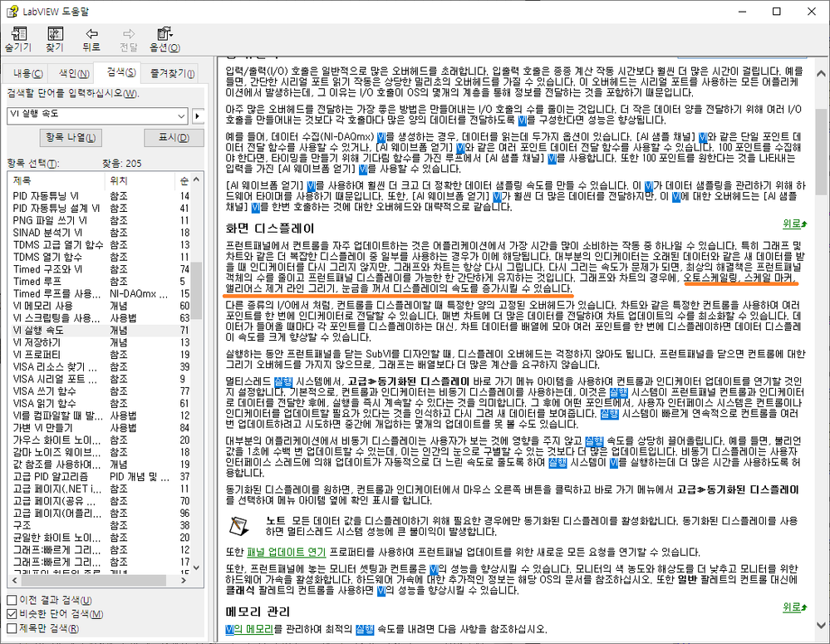
Task: Toggle 비슷한 단어 검색(M) checkbox
Action: click(12, 614)
